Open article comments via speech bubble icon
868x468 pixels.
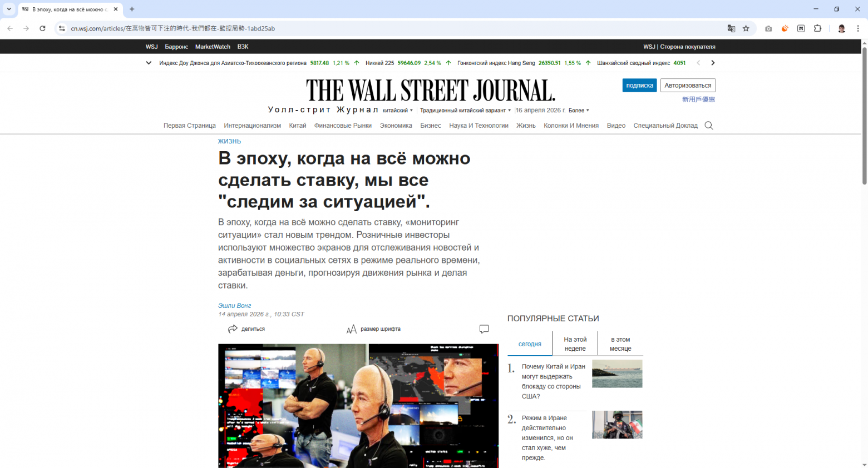point(484,329)
